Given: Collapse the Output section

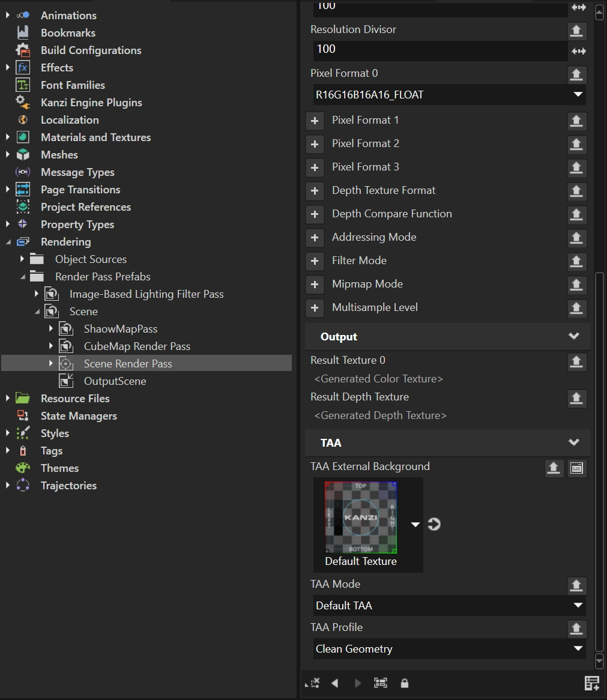Looking at the screenshot, I should point(574,336).
